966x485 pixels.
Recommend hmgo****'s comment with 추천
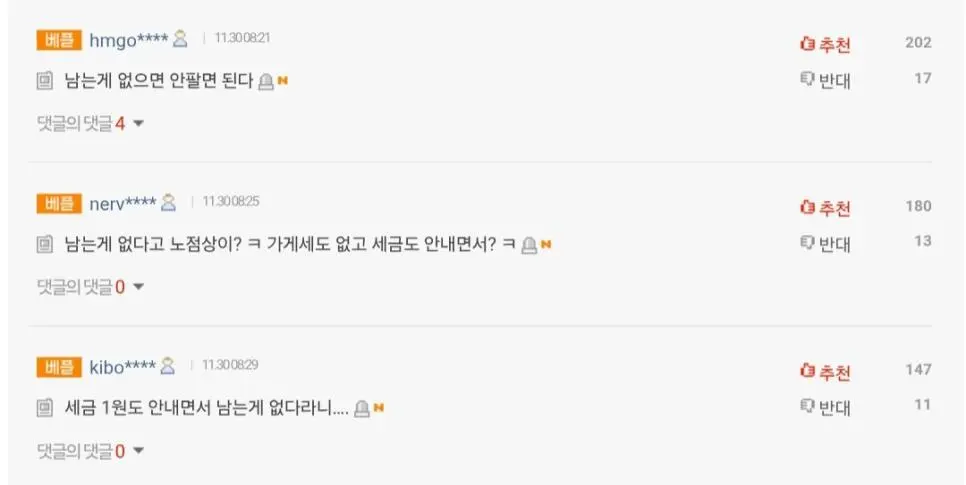click(x=825, y=44)
